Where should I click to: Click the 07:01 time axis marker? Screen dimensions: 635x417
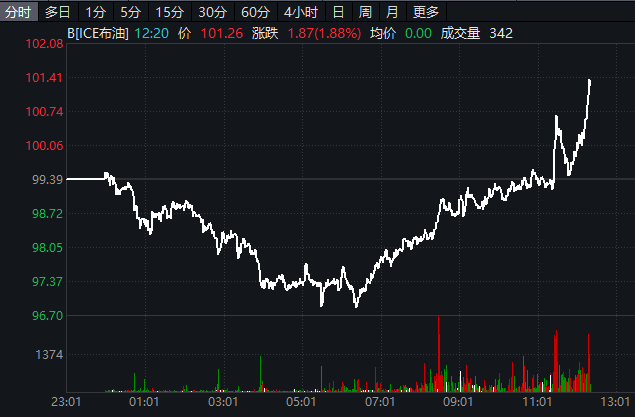click(380, 401)
